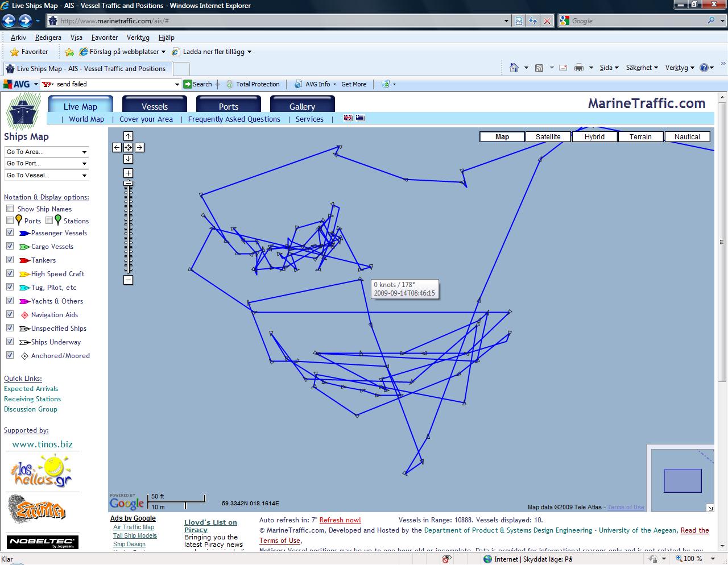Uncheck Tug, Pilot, etc checkbox
This screenshot has width=728, height=565.
click(x=10, y=287)
